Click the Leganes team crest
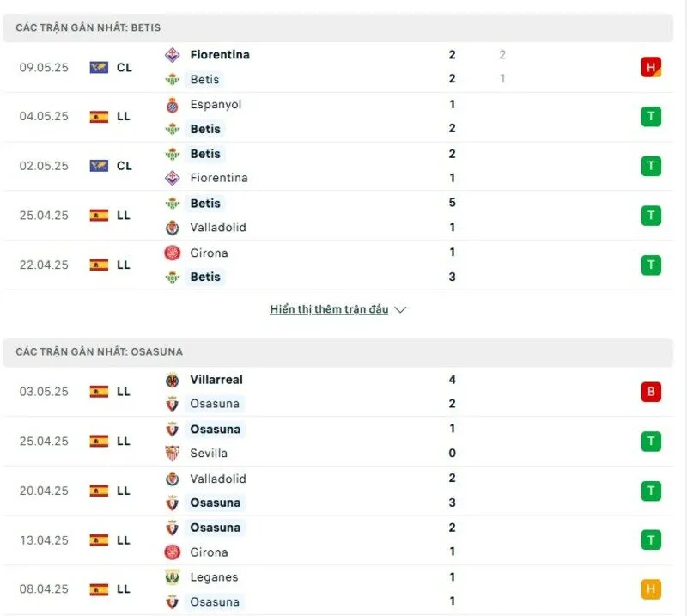Image resolution: width=687 pixels, height=616 pixels. (x=174, y=577)
